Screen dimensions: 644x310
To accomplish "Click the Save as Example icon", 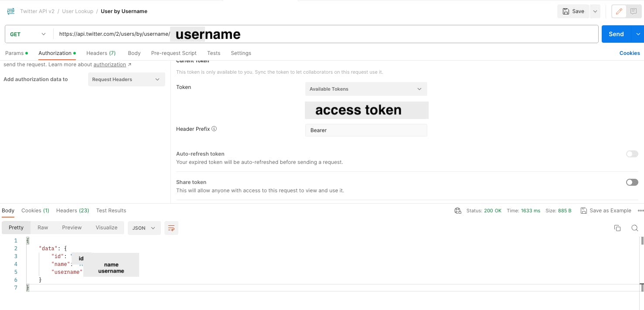I will [x=584, y=211].
